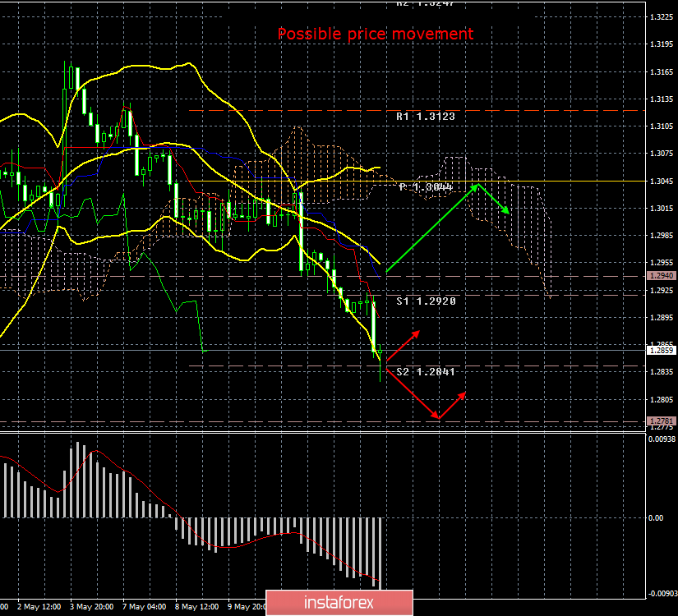Click time axis label 3 May 20:00
The width and height of the screenshot is (678, 616).
point(92,607)
